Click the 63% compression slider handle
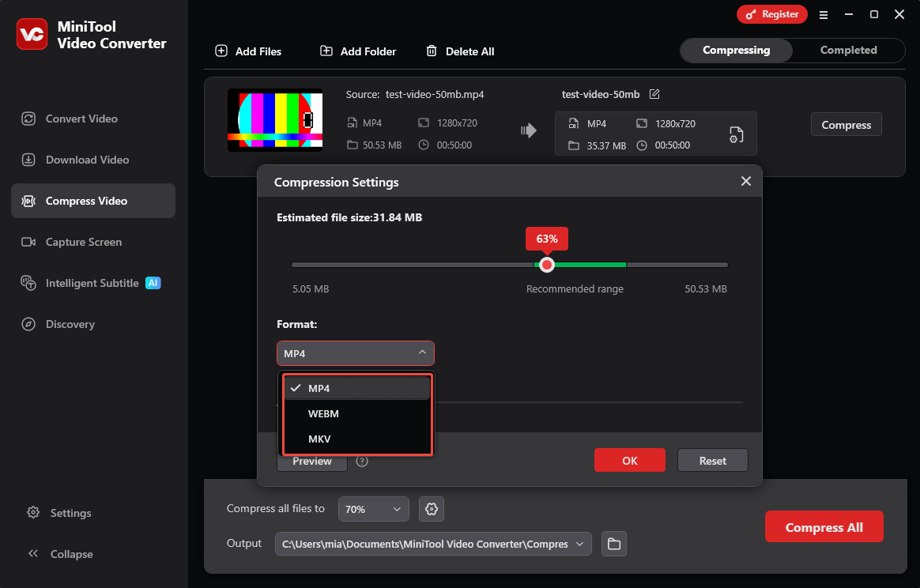This screenshot has width=920, height=588. 547,264
